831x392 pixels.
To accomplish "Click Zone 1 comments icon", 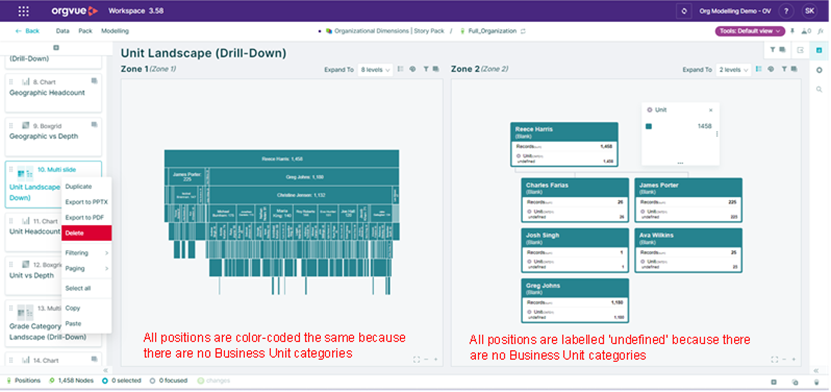I will pos(436,69).
